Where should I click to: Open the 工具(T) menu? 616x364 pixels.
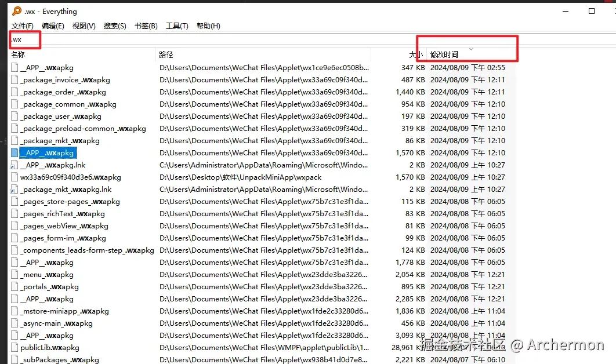(177, 26)
